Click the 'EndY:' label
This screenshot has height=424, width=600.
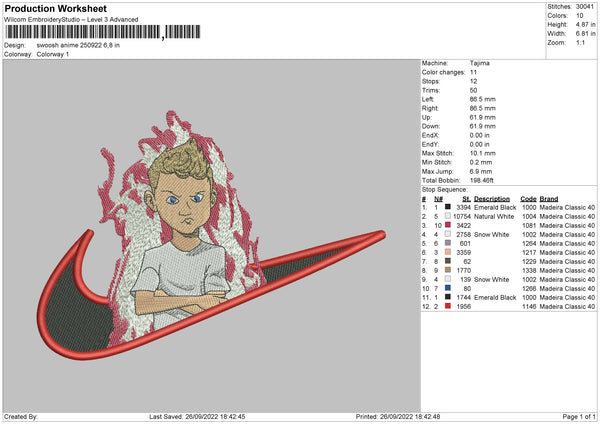430,145
